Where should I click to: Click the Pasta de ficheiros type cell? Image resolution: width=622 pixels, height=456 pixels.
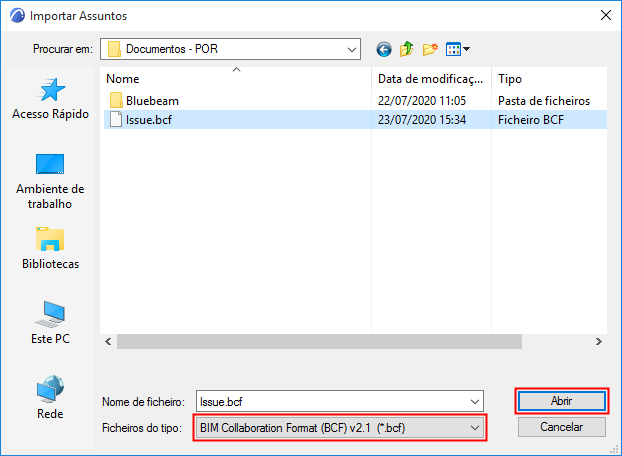[x=544, y=101]
